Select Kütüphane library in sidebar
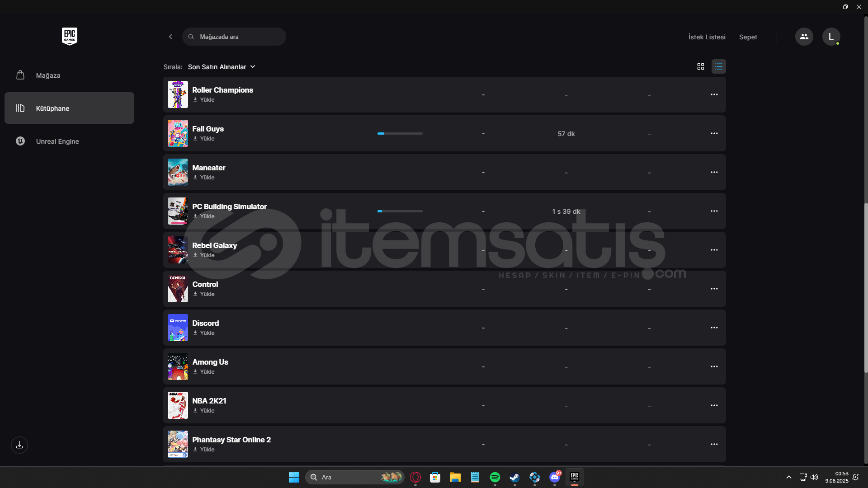868x488 pixels. [69, 108]
